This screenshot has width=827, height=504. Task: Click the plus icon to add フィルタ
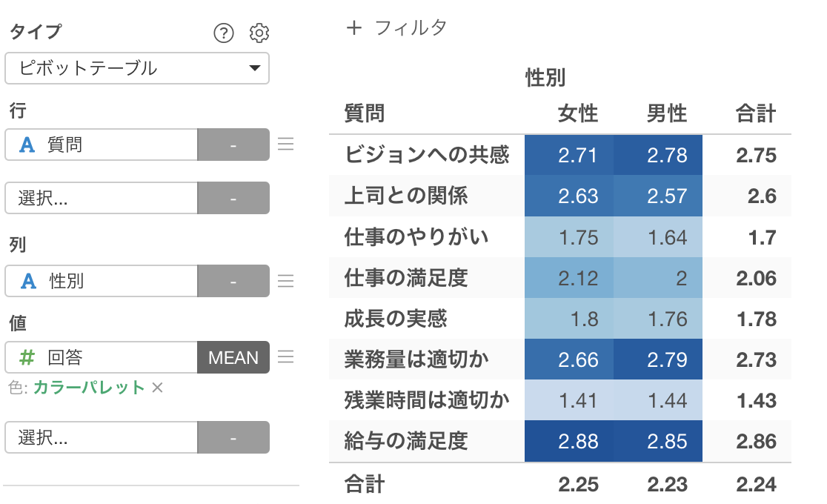[x=354, y=27]
